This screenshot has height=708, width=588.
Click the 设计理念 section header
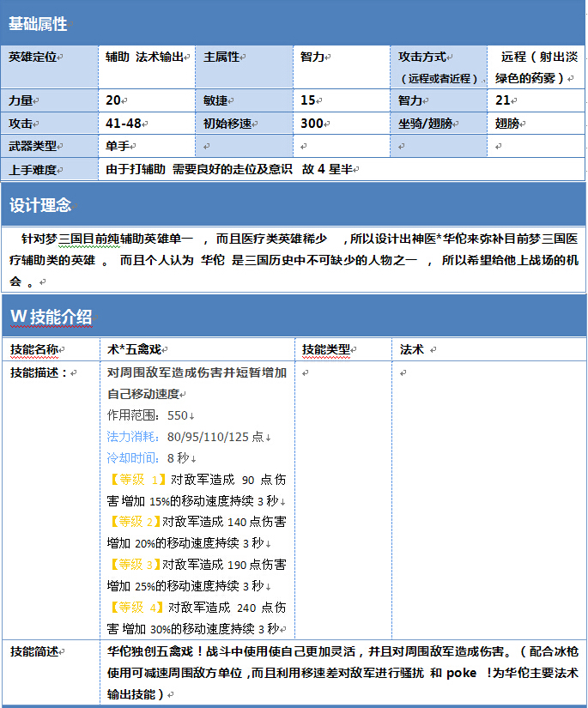point(39,205)
